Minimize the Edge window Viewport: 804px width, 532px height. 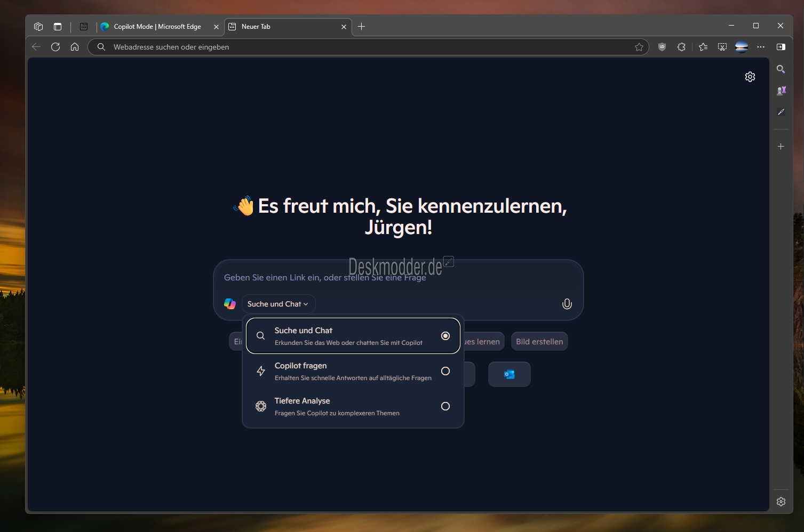tap(731, 26)
